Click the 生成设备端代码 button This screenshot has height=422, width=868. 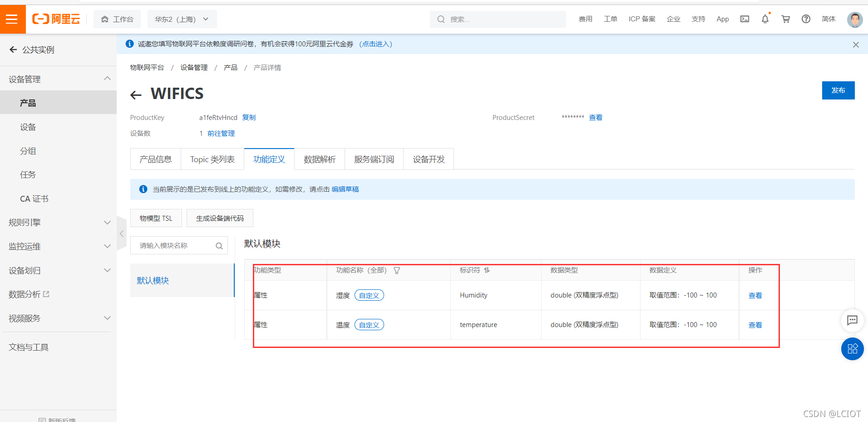tap(220, 218)
